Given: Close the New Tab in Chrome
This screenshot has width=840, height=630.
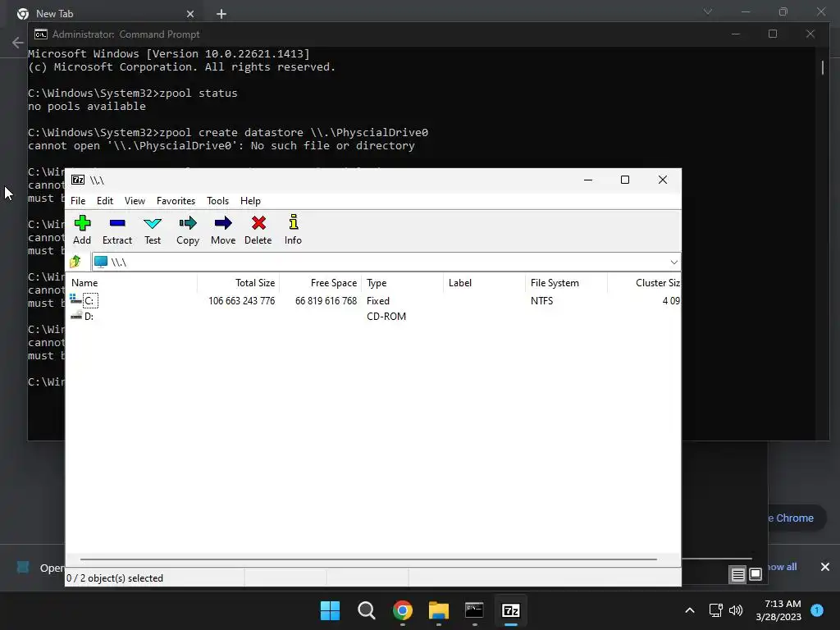Looking at the screenshot, I should (190, 14).
